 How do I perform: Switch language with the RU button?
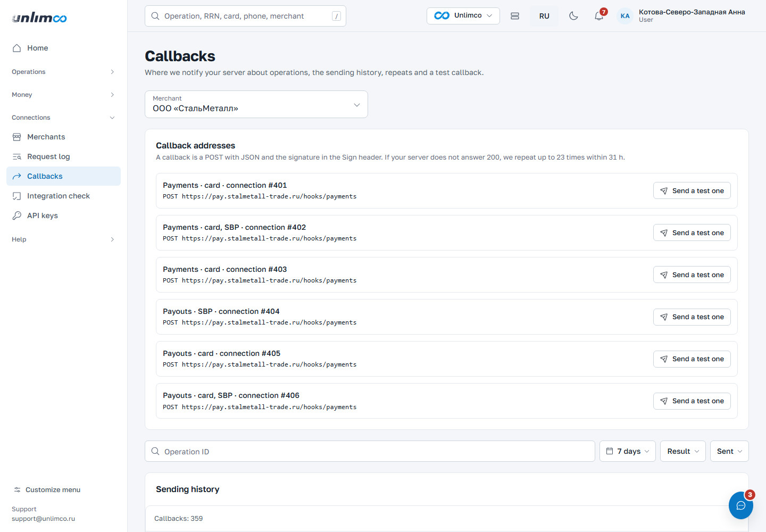pos(544,16)
